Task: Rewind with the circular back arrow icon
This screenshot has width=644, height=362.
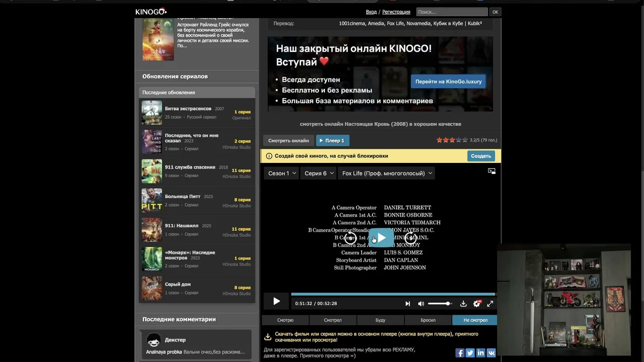Action: coord(351,238)
